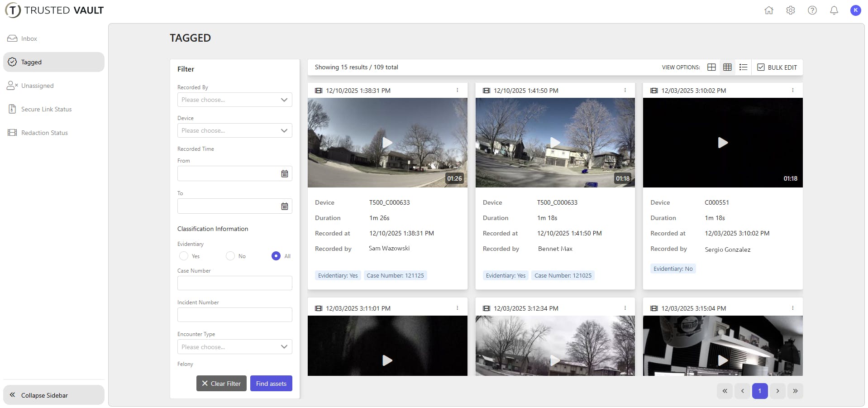Click Evidentiary: Yes tag on Sam Wazowski card
This screenshot has height=408, width=868.
pyautogui.click(x=338, y=275)
